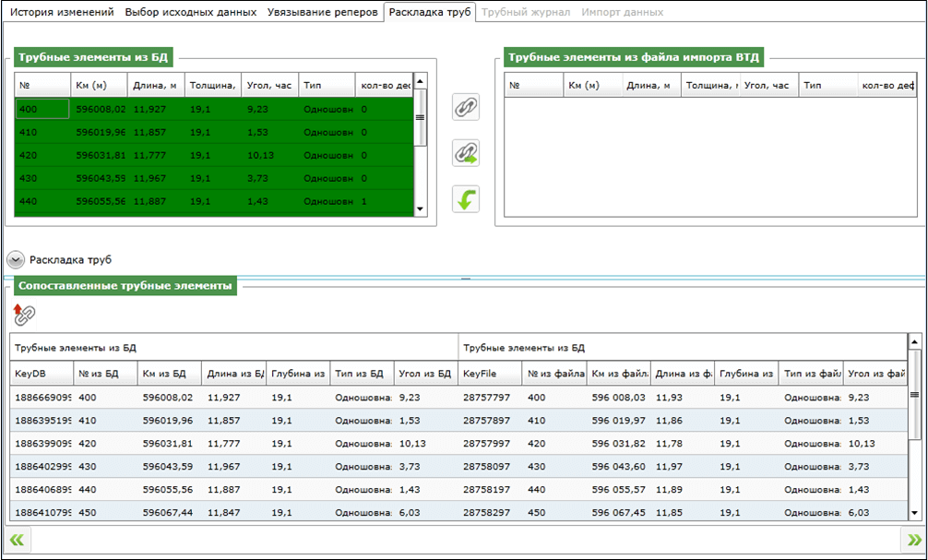Screen dimensions: 928x560
Task: Click scrollbar thumb of DB pipe elements table
Action: (421, 117)
